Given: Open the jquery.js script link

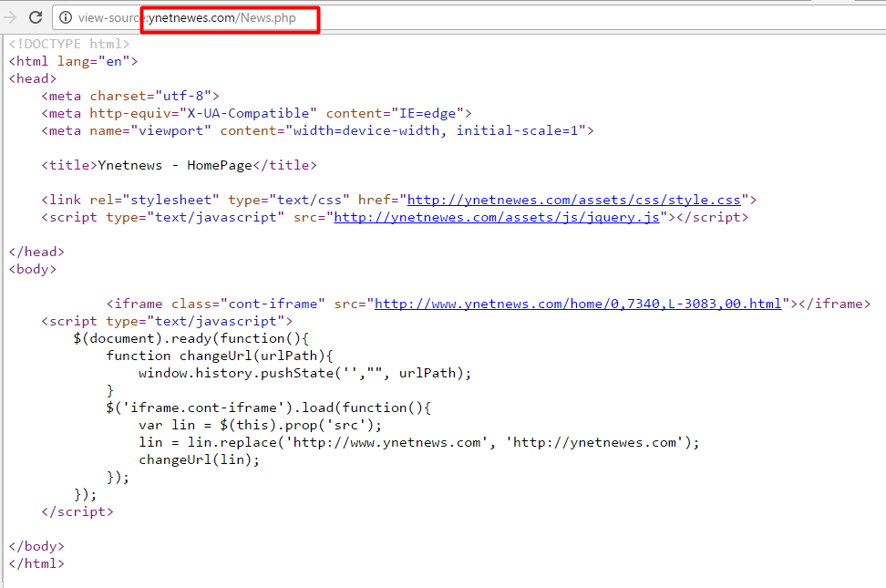Looking at the screenshot, I should (x=497, y=218).
